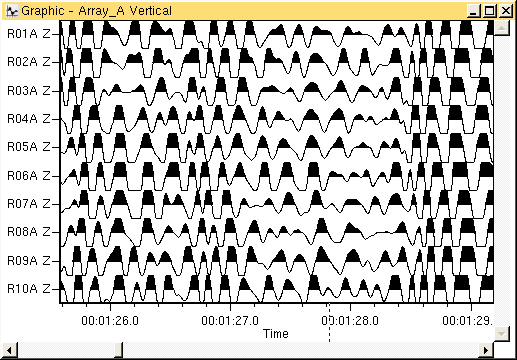517x360 pixels.
Task: Click the horizontal scrollbar right arrow
Action: 486,350
